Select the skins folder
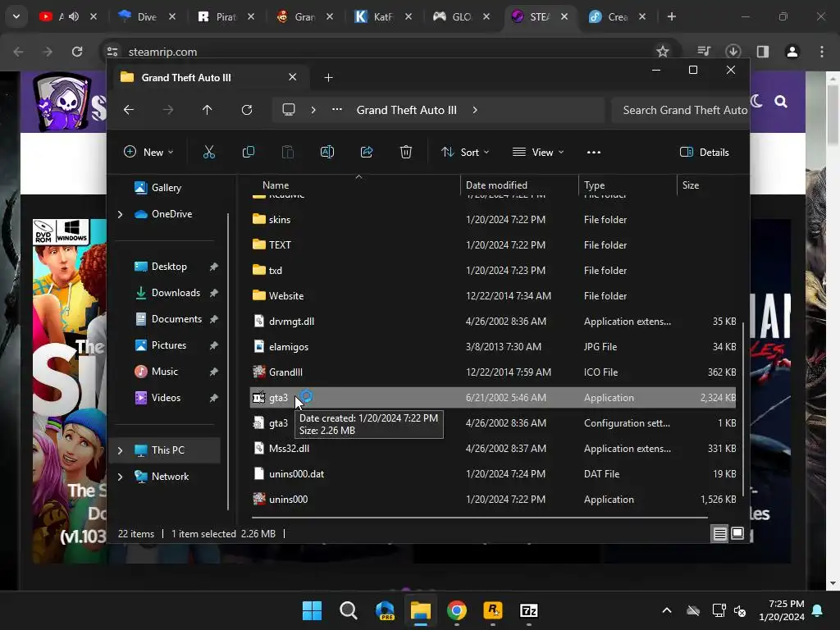840x630 pixels. click(493, 220)
